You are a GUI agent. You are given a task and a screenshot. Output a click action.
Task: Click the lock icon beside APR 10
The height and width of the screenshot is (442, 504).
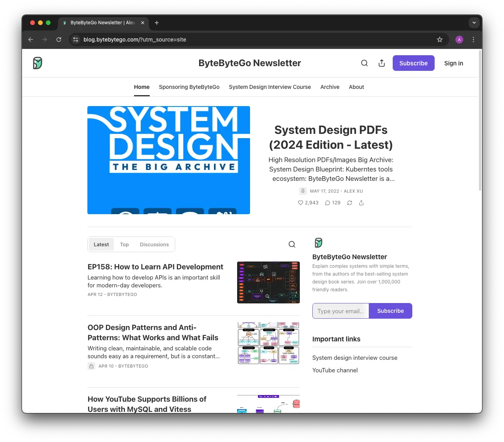click(91, 366)
